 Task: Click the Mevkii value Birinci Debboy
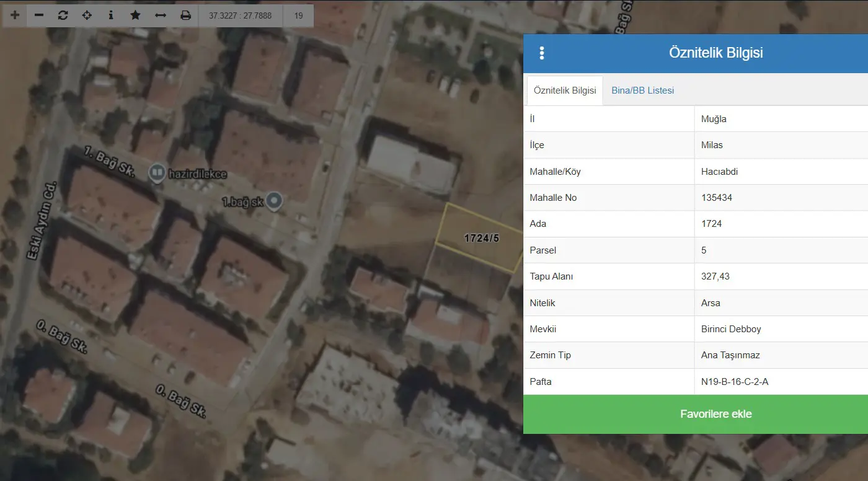[x=731, y=329]
